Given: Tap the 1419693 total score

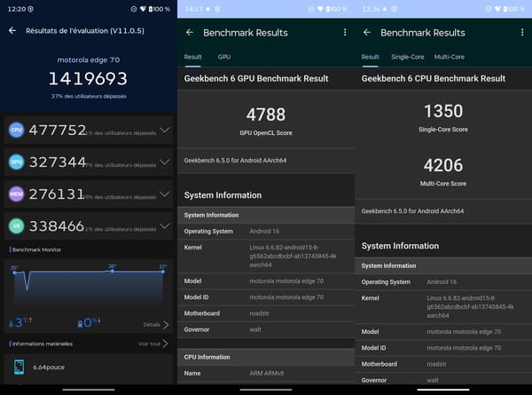Looking at the screenshot, I should click(88, 79).
